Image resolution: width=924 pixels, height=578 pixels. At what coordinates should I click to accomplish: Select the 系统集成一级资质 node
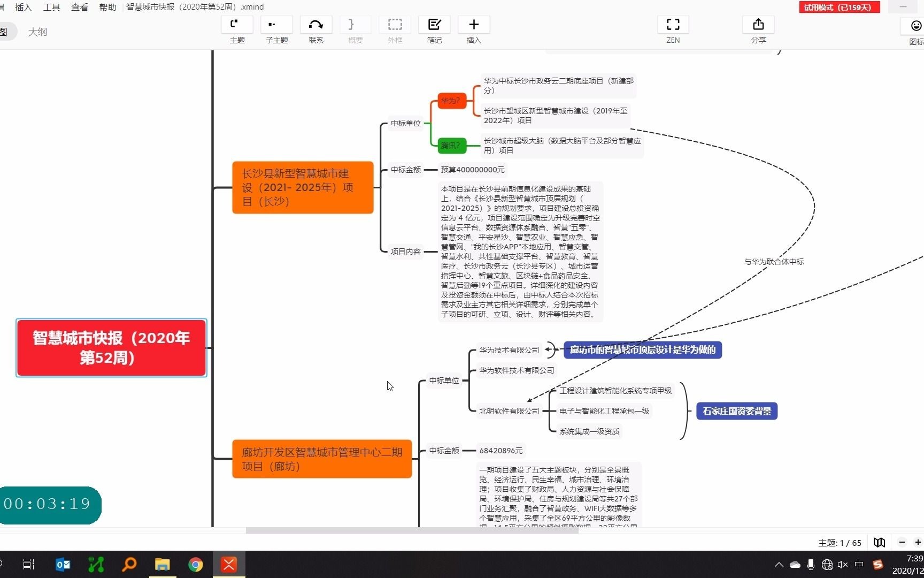(x=589, y=431)
